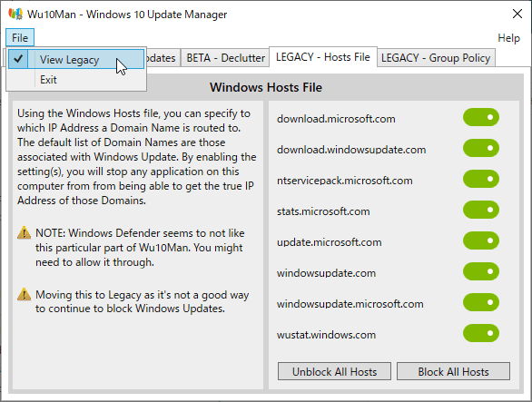Select View Legacy menu entry
The image size is (532, 402).
(76, 59)
